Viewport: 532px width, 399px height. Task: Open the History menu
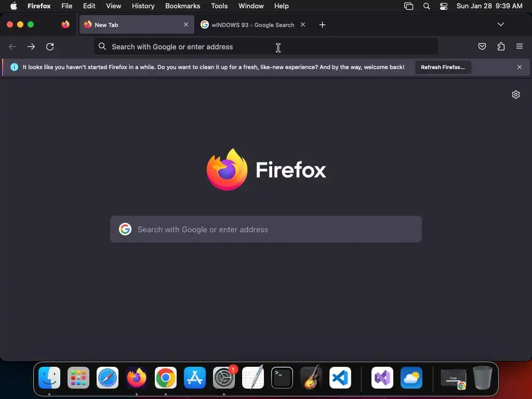143,6
